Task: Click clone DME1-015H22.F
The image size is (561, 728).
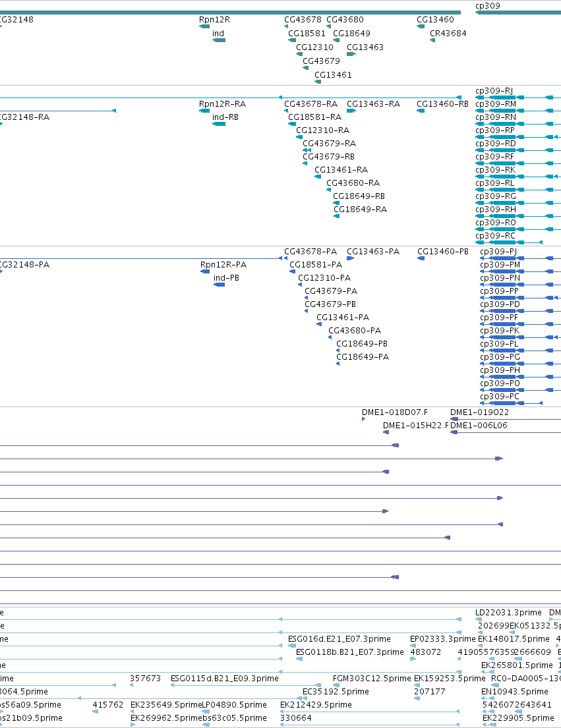Action: (x=416, y=426)
